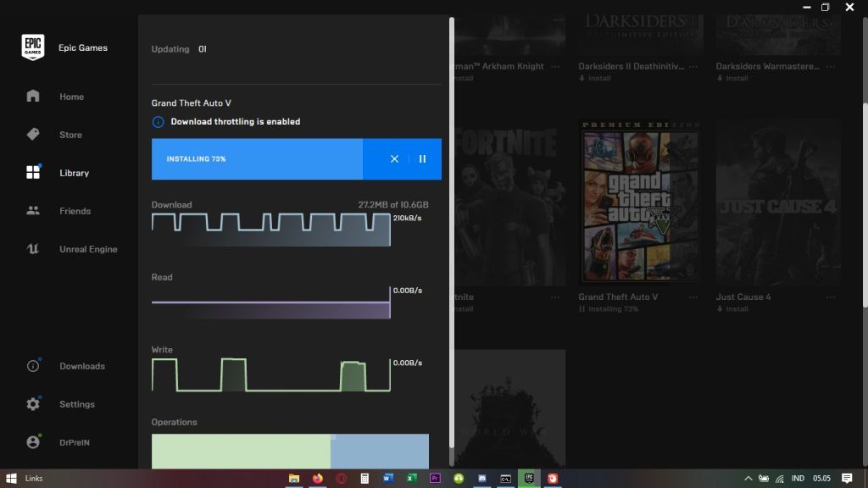Pause the Grand Theft Auto V installation

click(422, 159)
